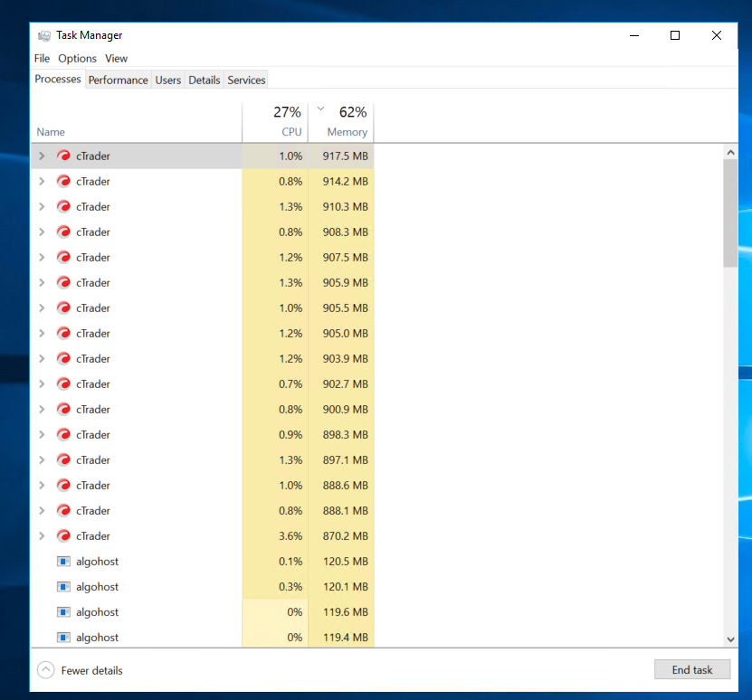Open the View menu
This screenshot has width=752, height=700.
pos(116,59)
